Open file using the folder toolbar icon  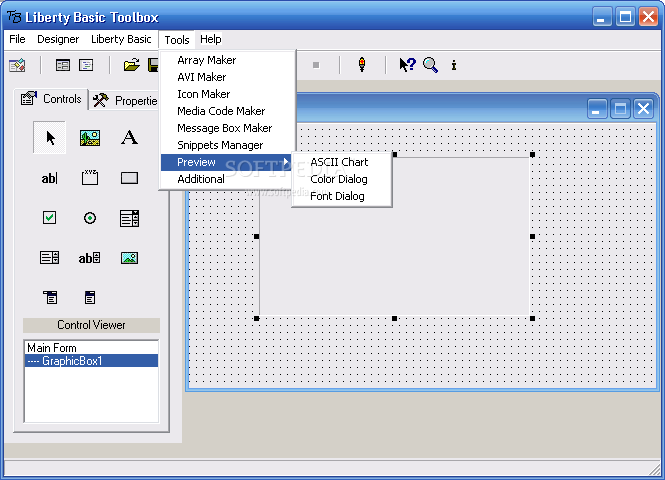131,65
